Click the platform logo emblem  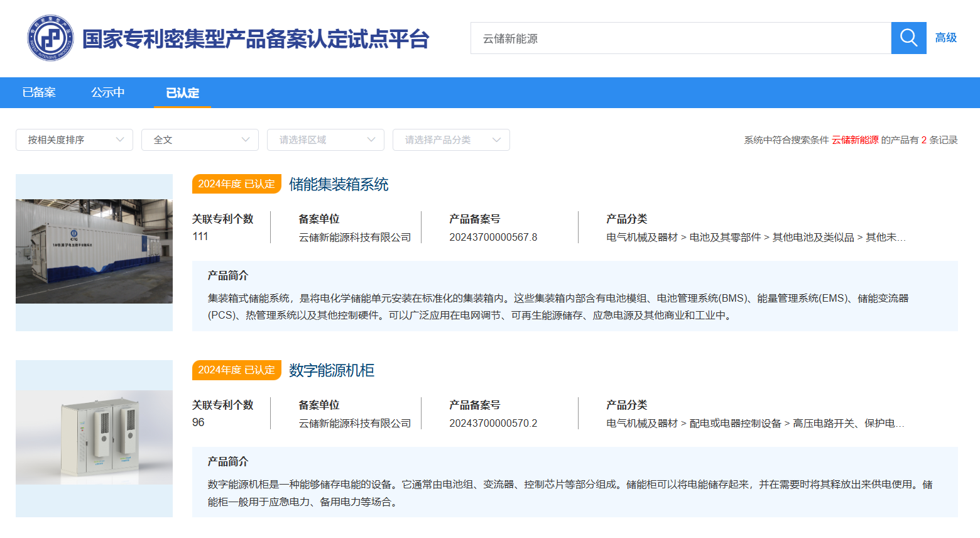point(50,38)
